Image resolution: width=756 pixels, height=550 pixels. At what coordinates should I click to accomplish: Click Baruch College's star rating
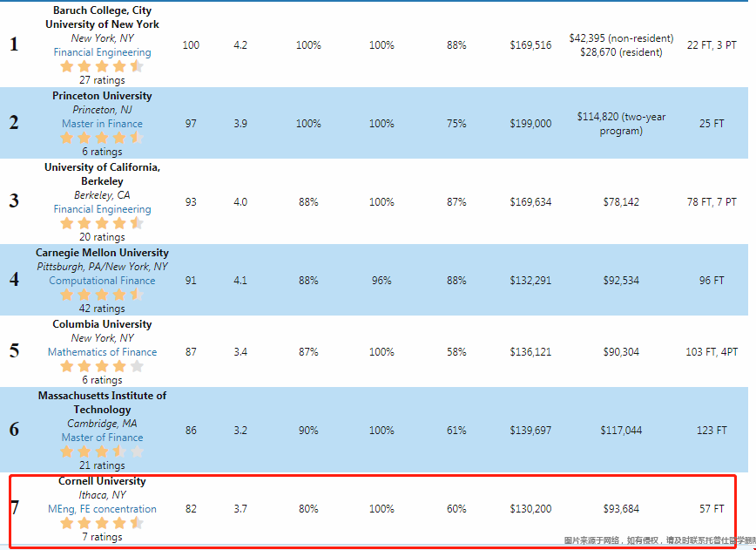click(x=102, y=66)
